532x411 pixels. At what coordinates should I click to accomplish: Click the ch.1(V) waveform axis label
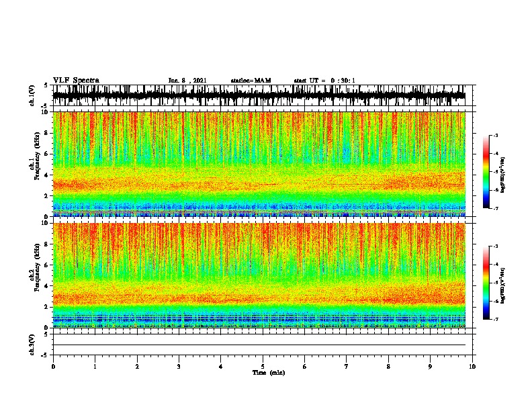[32, 95]
